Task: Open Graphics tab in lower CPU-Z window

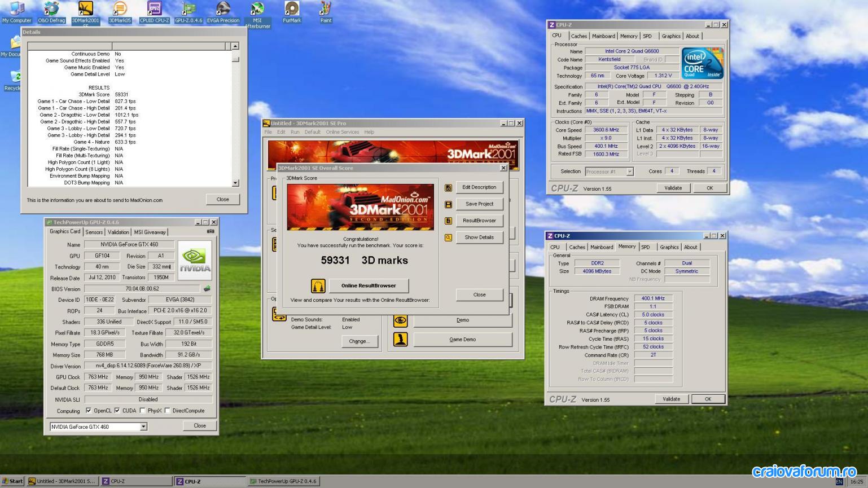Action: tap(669, 247)
